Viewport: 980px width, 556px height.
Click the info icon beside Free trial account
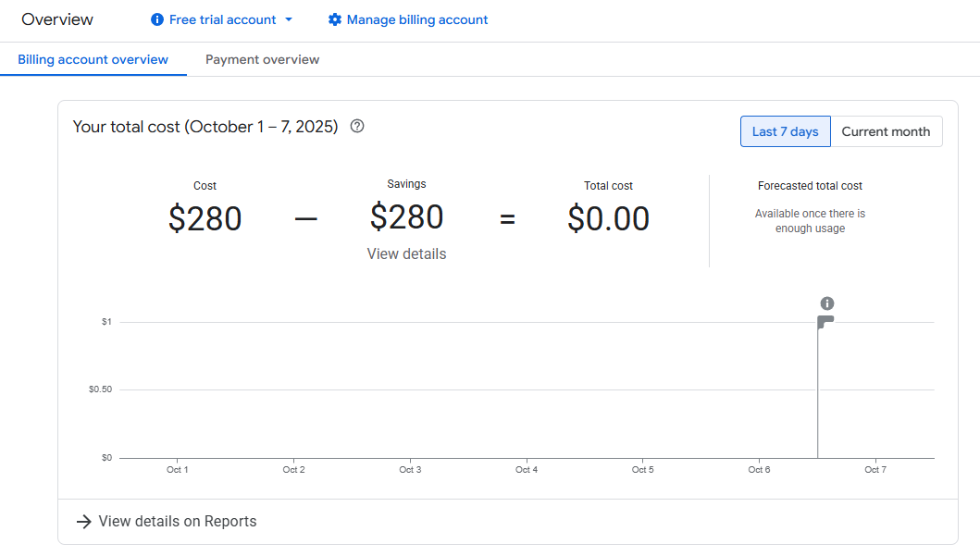157,19
